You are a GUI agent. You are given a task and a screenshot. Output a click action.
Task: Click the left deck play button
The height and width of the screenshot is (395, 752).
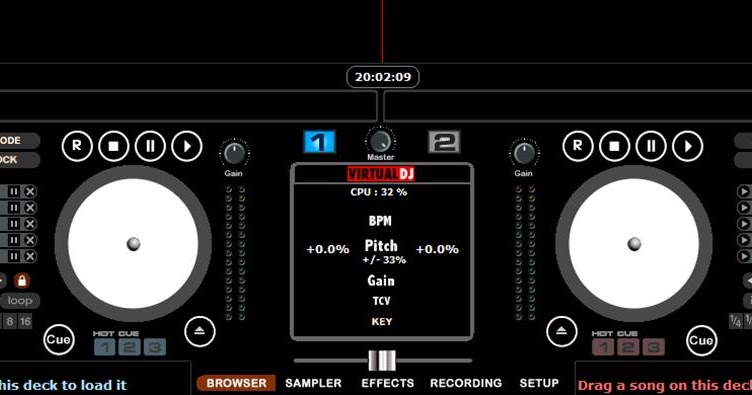point(187,146)
